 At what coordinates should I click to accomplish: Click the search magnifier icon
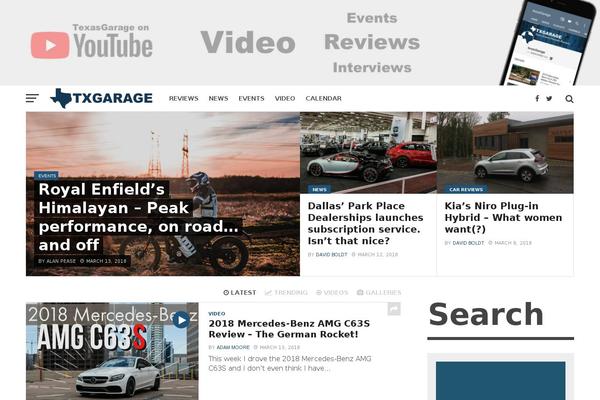[569, 99]
